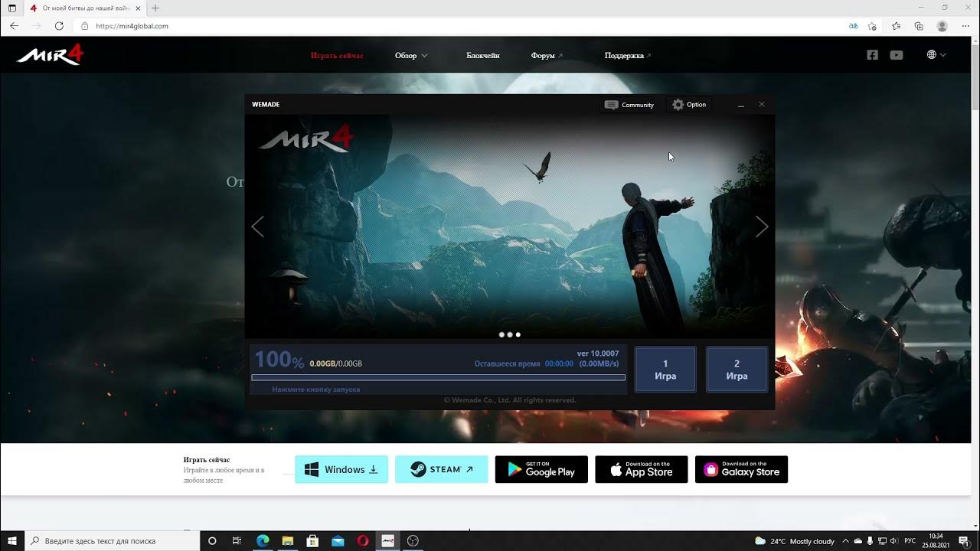Screen dimensions: 980x551
Task: Expand the Обзор menu
Action: (x=411, y=56)
